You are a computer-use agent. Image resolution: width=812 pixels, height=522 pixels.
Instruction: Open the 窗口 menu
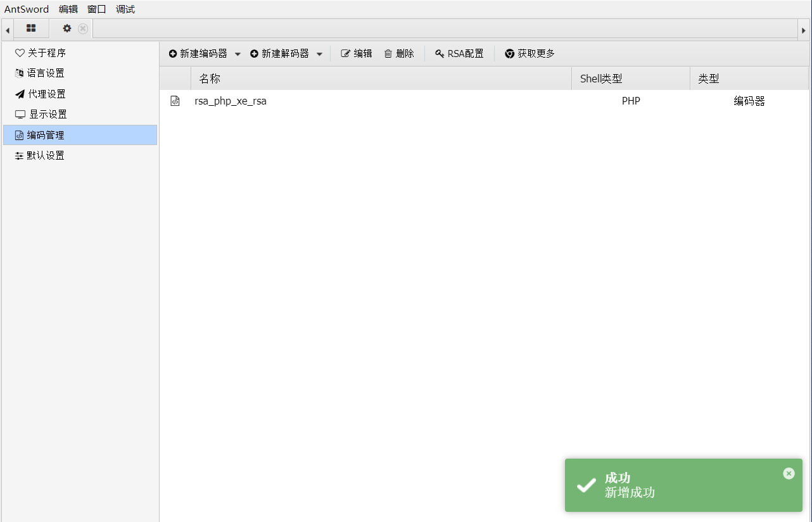pyautogui.click(x=97, y=10)
